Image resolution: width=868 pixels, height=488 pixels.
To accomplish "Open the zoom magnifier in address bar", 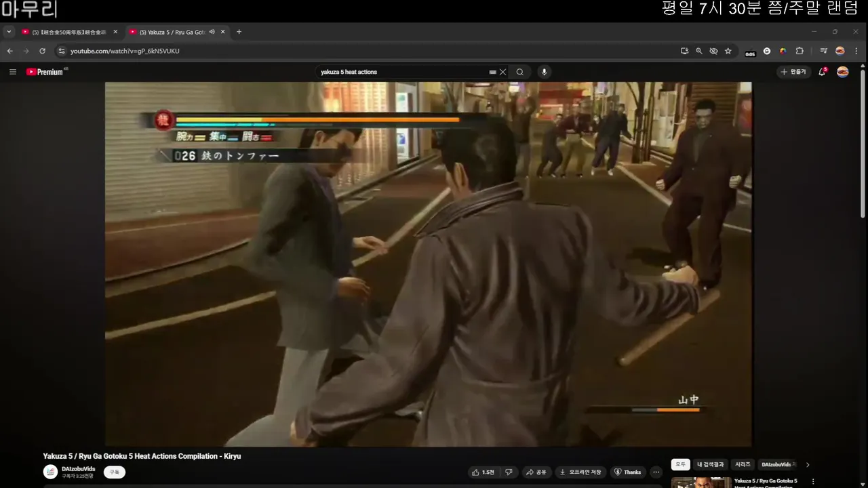I will tap(699, 51).
